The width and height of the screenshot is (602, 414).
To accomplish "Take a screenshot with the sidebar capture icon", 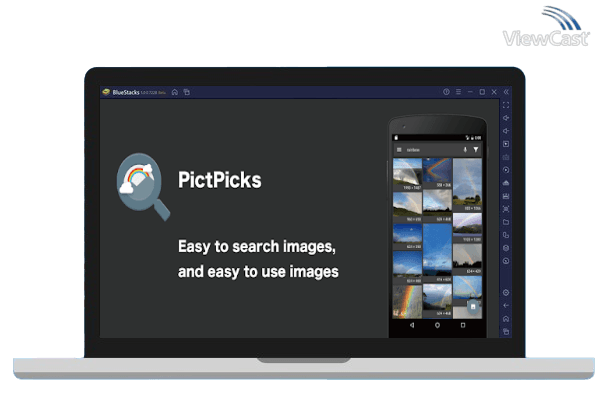I will click(x=506, y=209).
